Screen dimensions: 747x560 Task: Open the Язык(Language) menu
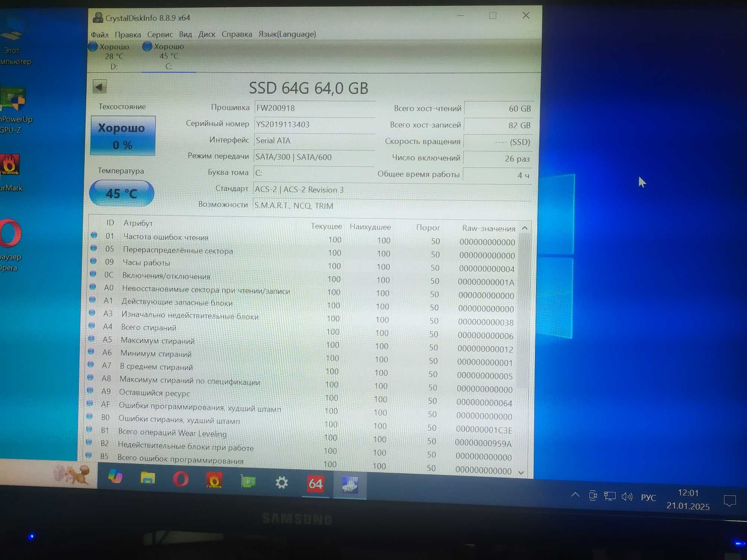coord(287,34)
